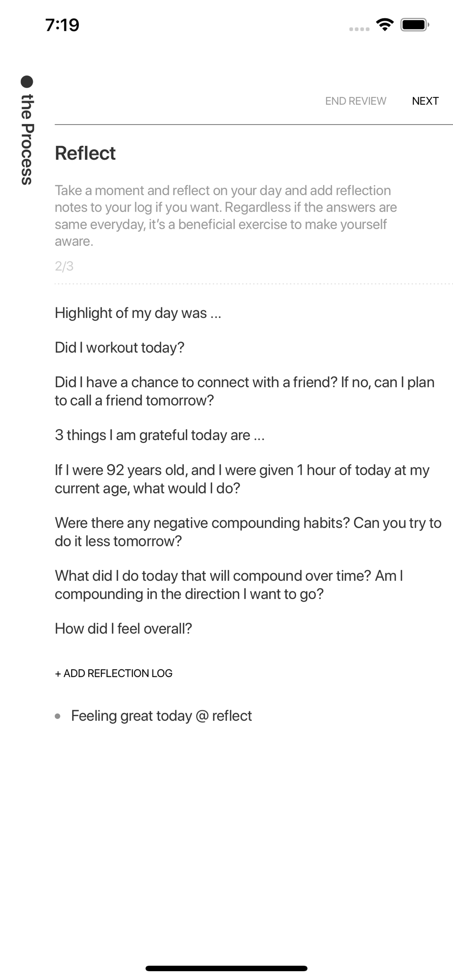Choose prompt Did I workout today?
This screenshot has height=980, width=453.
point(120,347)
